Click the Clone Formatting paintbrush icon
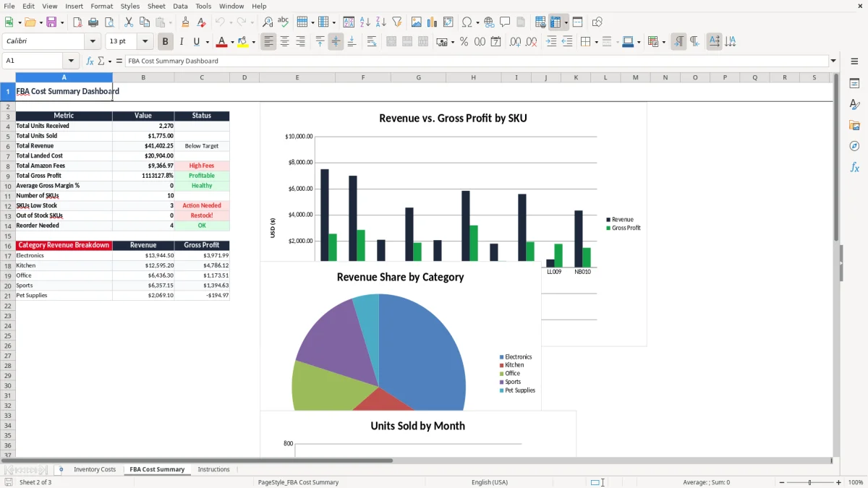The height and width of the screenshot is (488, 868). click(x=186, y=22)
